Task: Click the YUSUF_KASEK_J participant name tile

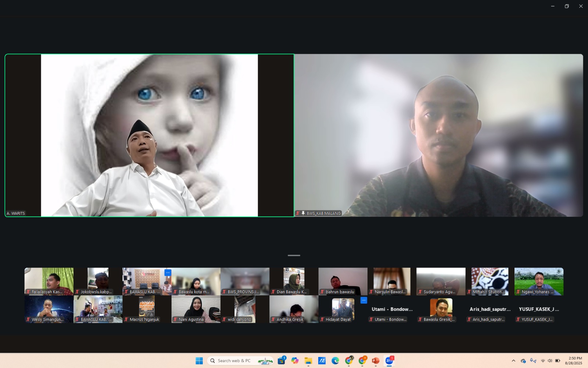Action: coord(539,309)
